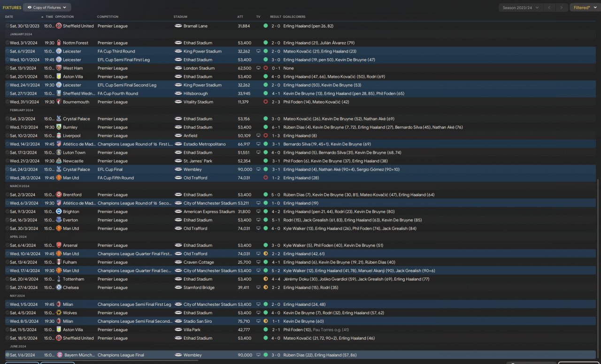The width and height of the screenshot is (601, 364).
Task: Sort by the Competition column header
Action: coord(108,17)
